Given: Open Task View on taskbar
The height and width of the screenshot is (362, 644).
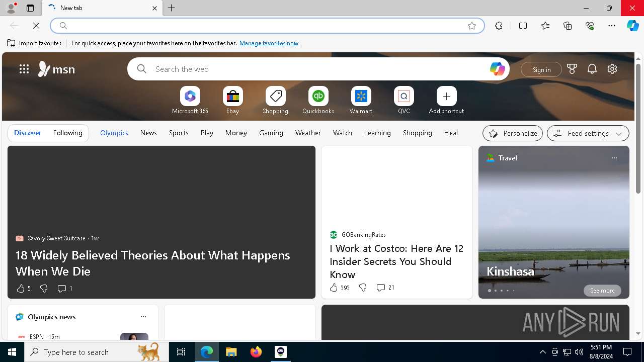Looking at the screenshot, I should point(181,352).
